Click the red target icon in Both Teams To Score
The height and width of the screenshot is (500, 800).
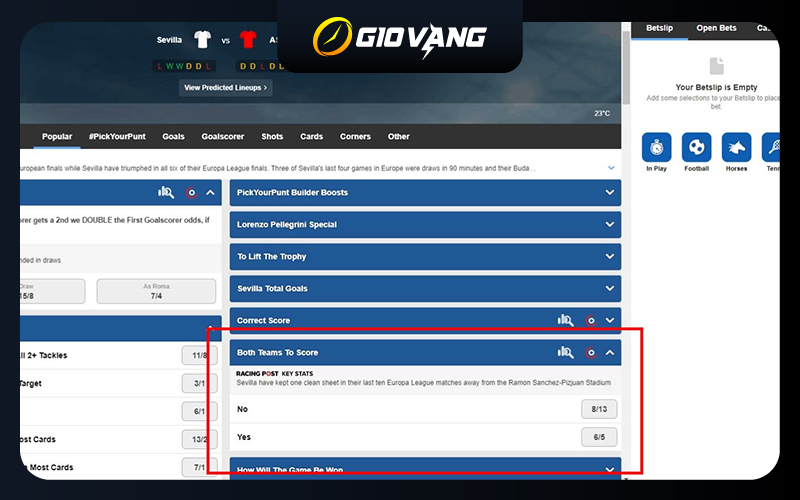pos(591,353)
